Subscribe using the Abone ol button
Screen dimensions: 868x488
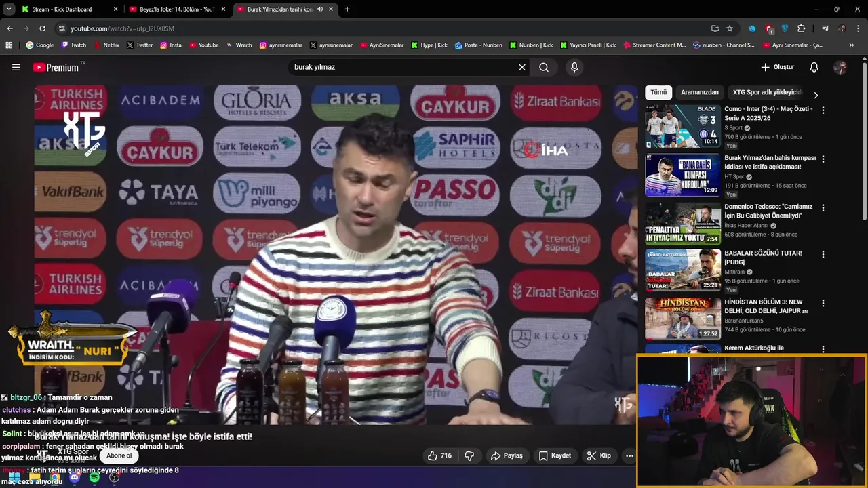point(119,455)
